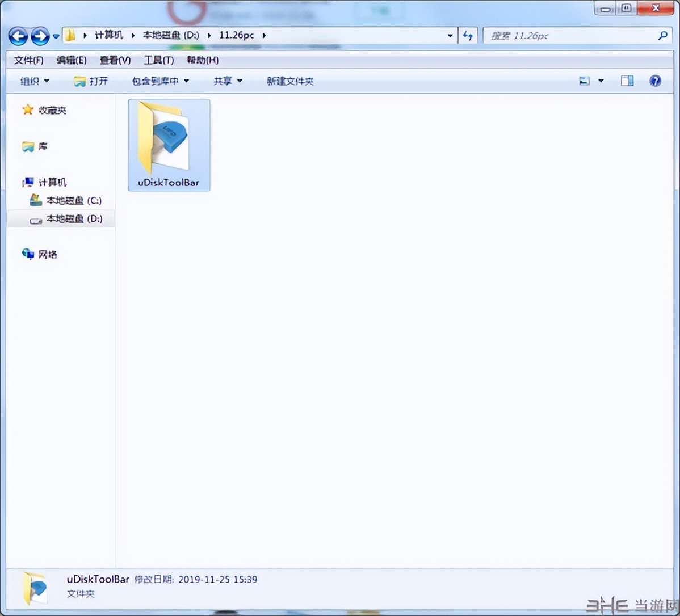Click the 新建文件夹 button
Viewport: 680px width, 616px height.
(290, 81)
